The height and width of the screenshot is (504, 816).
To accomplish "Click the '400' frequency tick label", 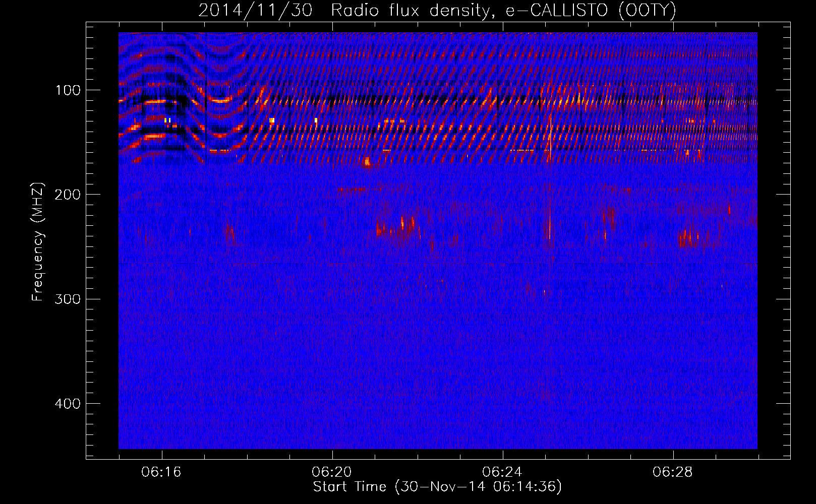I will point(68,404).
